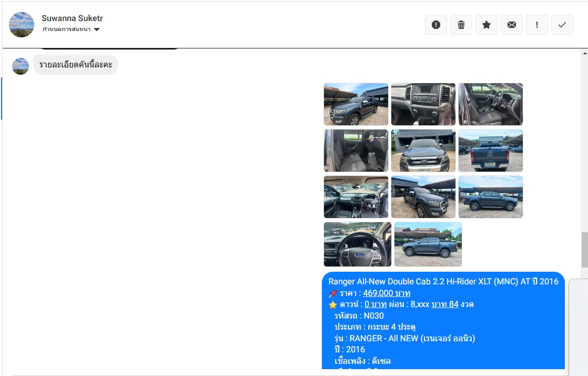Mark conversation as spam with exclamation circle icon
This screenshot has width=588, height=376.
pos(436,25)
